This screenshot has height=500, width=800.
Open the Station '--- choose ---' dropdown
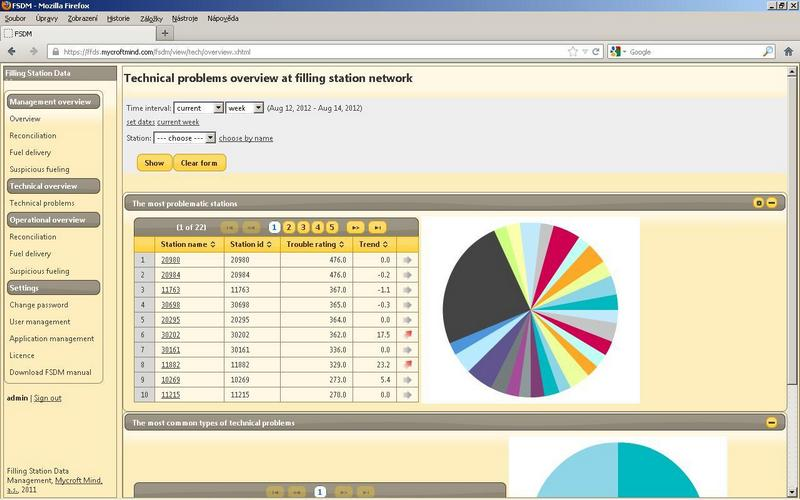(x=185, y=138)
